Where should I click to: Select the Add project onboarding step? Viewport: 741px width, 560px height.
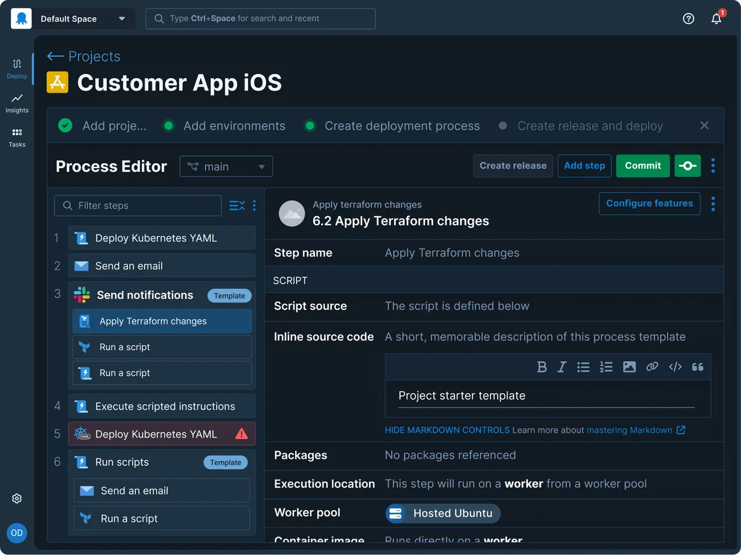pyautogui.click(x=103, y=126)
